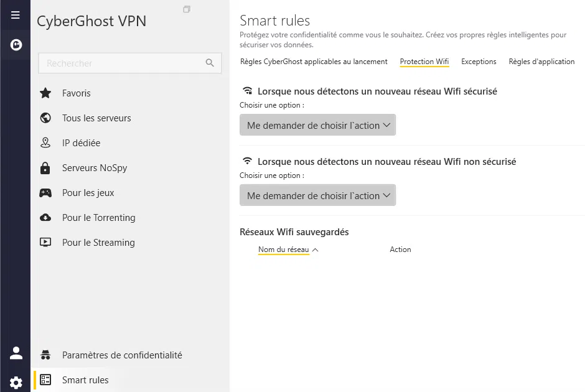
Task: Select Pour le Streaming server list
Action: coord(98,243)
